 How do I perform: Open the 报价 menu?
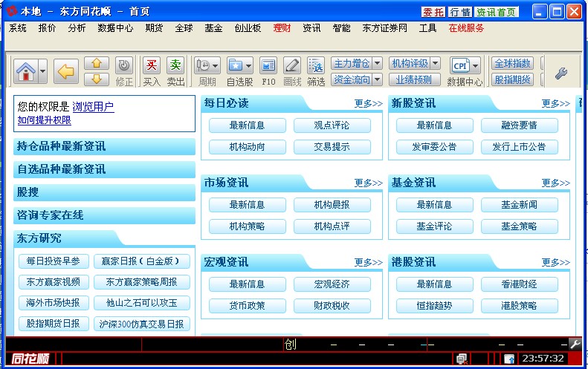coord(47,28)
